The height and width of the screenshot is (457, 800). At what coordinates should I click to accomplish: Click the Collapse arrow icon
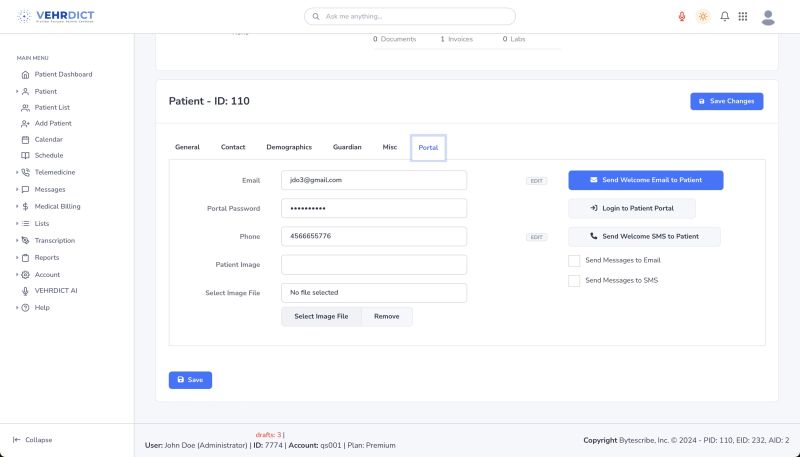[16, 440]
